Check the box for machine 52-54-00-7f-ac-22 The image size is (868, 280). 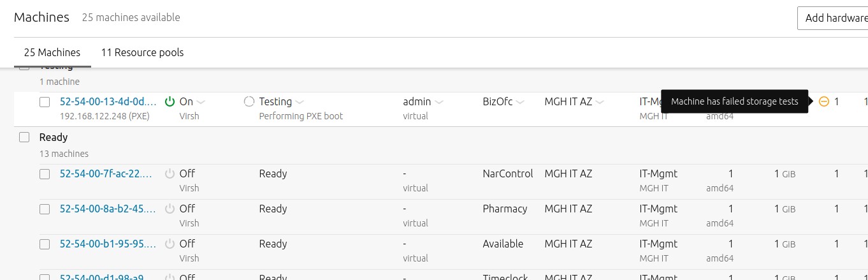tap(45, 174)
